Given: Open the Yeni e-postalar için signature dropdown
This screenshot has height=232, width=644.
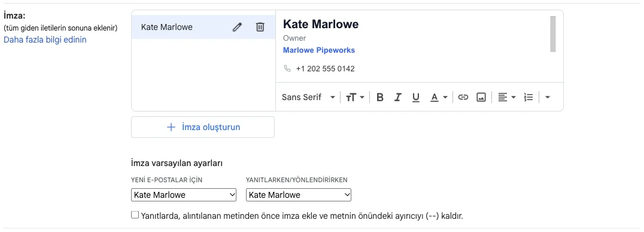Looking at the screenshot, I should 184,195.
